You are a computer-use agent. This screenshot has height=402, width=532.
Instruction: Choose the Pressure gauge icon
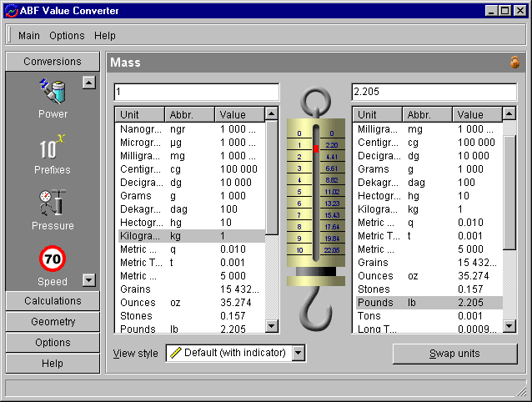tap(53, 204)
